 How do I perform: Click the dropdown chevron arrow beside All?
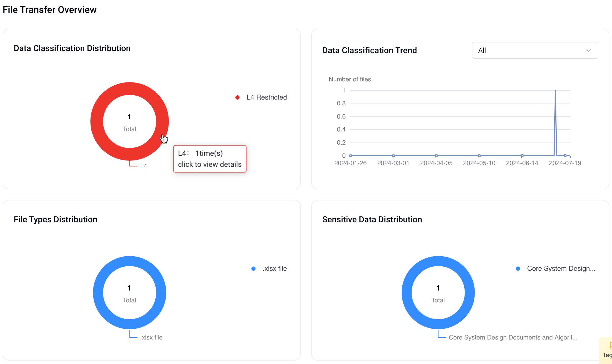coord(589,51)
